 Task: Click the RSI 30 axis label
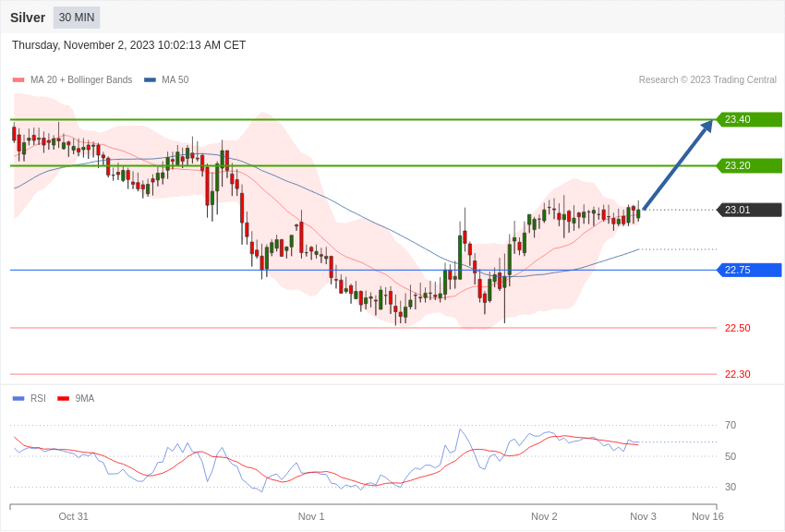tap(731, 487)
